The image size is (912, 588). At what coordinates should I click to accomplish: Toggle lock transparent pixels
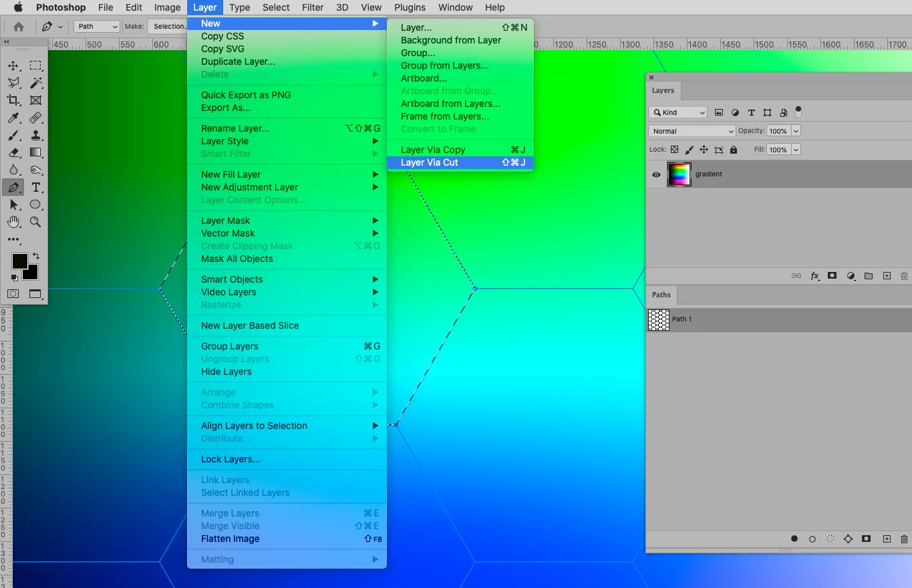click(x=675, y=150)
